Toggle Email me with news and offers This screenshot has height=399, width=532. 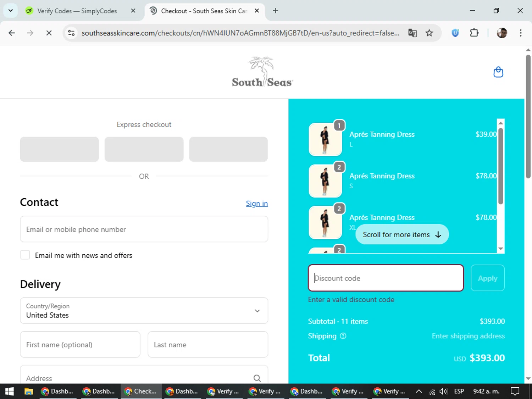coord(25,255)
